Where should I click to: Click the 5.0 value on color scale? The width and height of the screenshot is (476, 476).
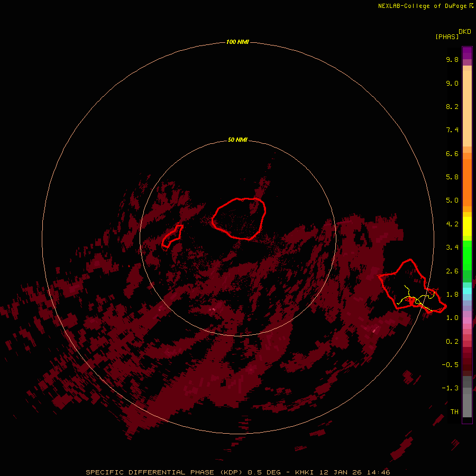pos(452,200)
